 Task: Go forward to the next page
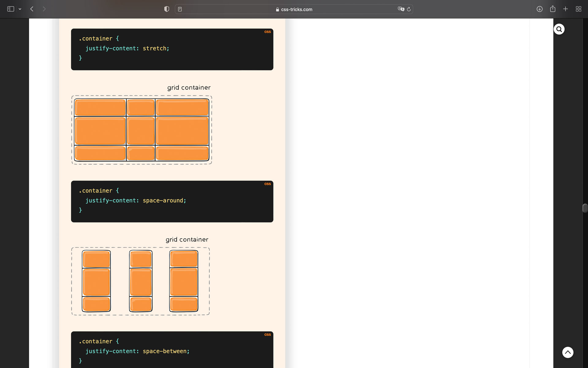click(44, 9)
